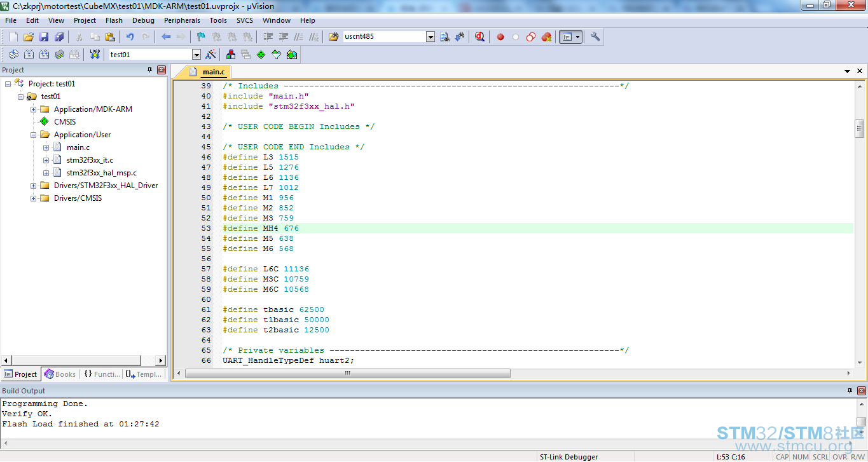Paste from clipboard with the Paste icon
The width and height of the screenshot is (868, 462).
pyautogui.click(x=110, y=37)
